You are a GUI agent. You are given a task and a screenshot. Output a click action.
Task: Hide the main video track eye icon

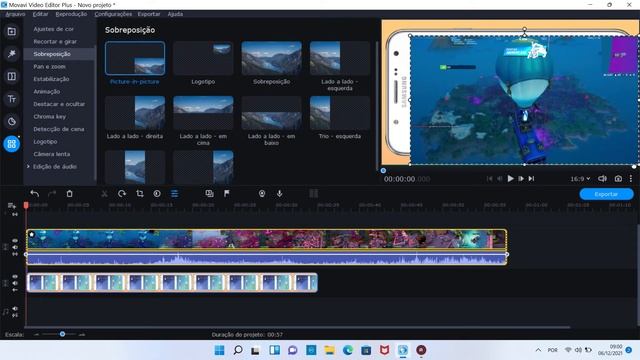click(15, 241)
